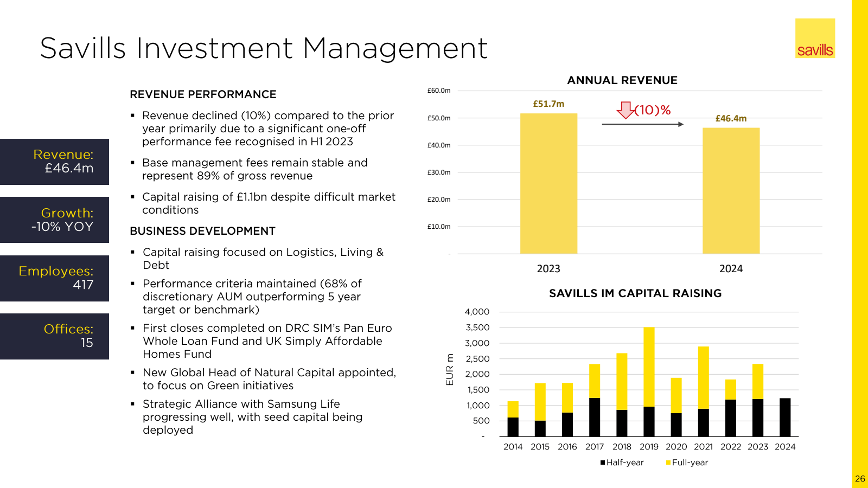Click the Savills logo
This screenshot has height=488, width=868.
click(815, 38)
